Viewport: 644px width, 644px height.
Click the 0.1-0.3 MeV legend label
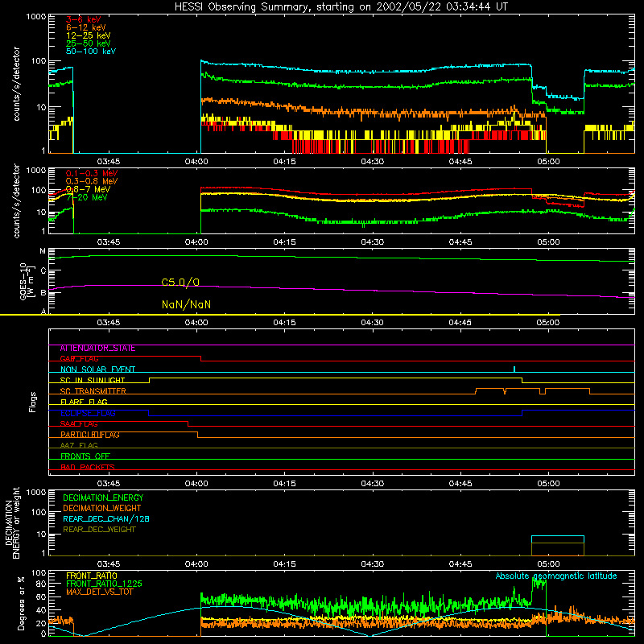92,173
